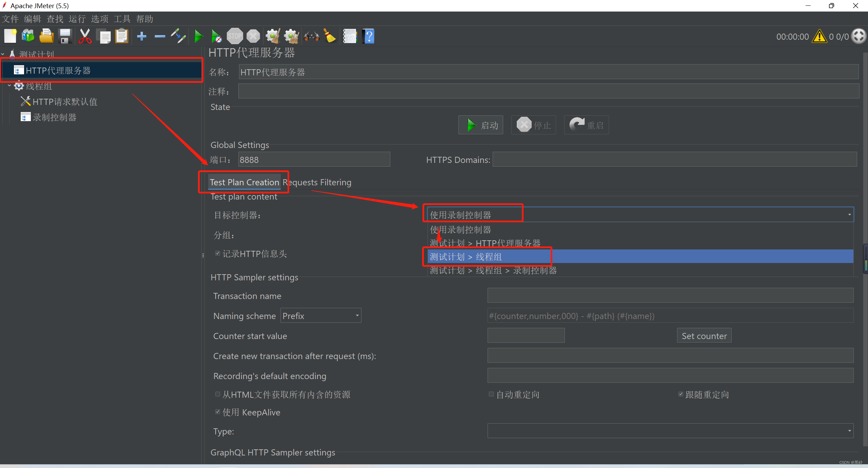Click the Clear gear-broom icon
This screenshot has height=468, width=868.
[x=273, y=36]
